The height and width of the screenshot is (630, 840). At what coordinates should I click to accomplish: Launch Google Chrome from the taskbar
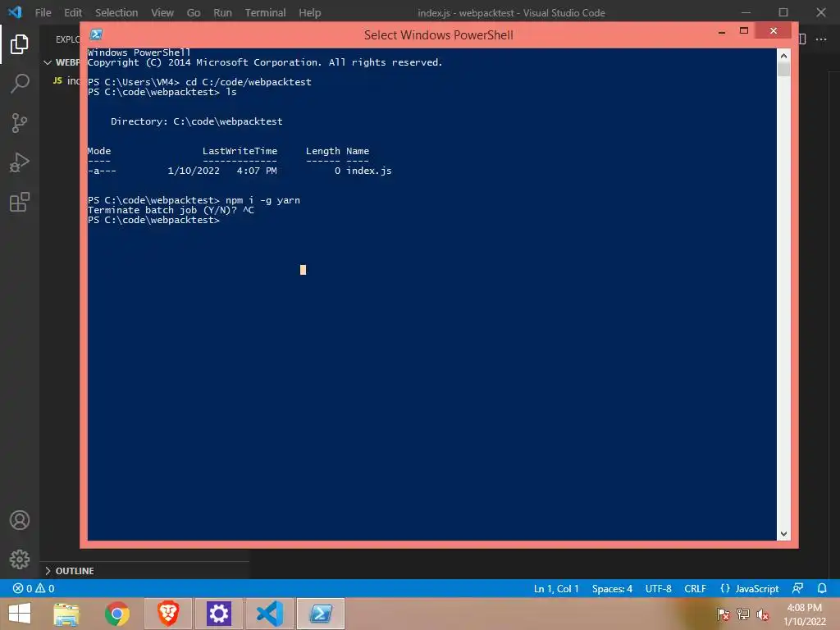[116, 614]
